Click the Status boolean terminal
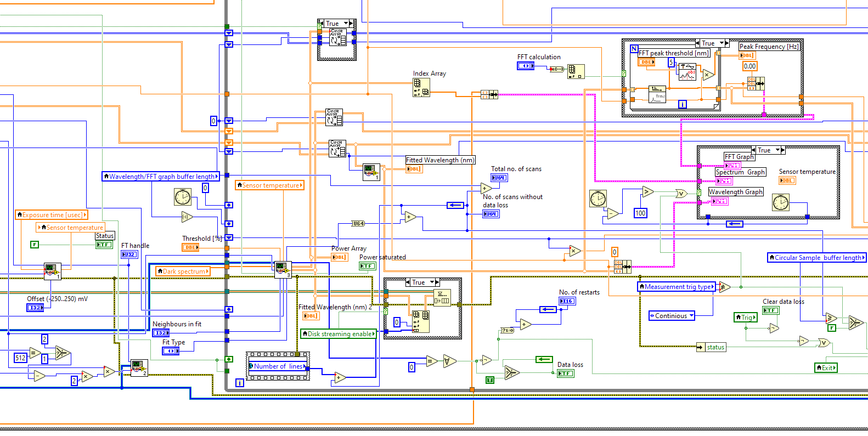This screenshot has height=436, width=868. point(104,245)
